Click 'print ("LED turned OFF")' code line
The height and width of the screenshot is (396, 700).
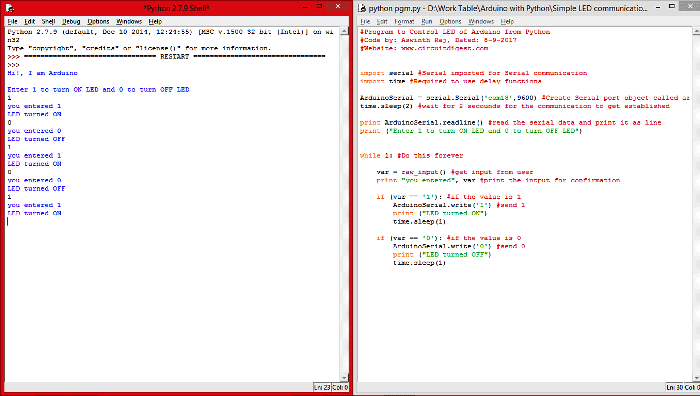[x=442, y=254]
